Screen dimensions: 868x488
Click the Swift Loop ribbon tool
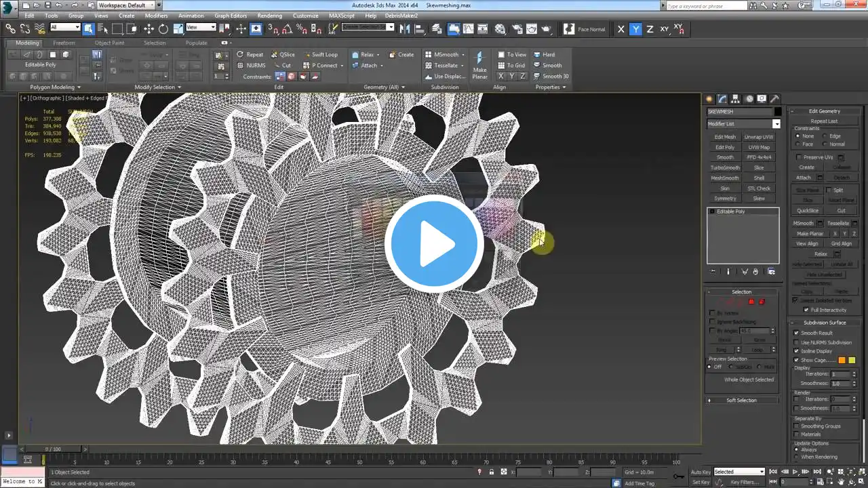tap(319, 55)
